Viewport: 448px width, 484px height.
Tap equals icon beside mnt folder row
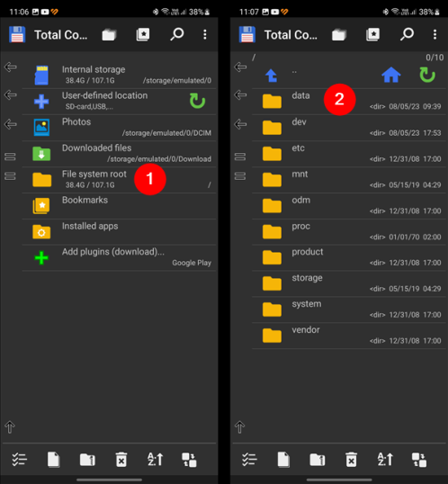[x=240, y=176]
